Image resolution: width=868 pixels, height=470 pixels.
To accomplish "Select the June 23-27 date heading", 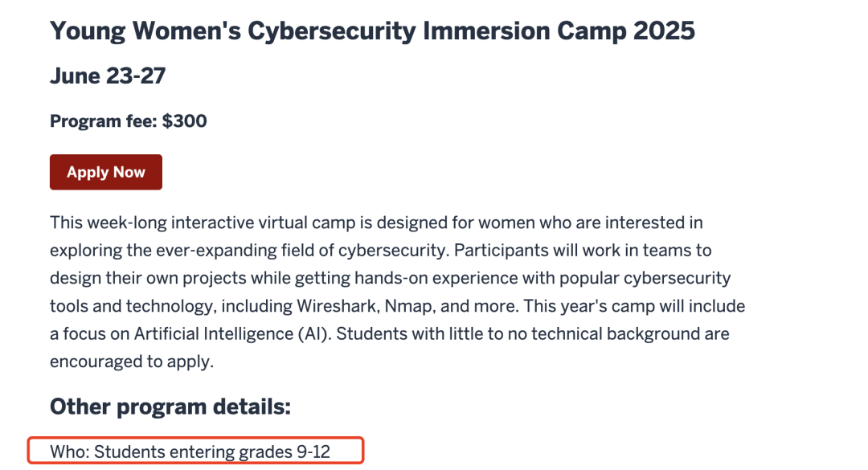I will tap(108, 76).
